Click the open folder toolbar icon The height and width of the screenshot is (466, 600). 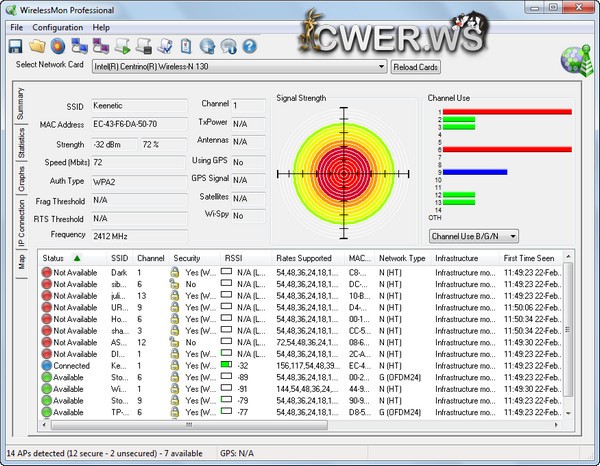click(x=37, y=46)
